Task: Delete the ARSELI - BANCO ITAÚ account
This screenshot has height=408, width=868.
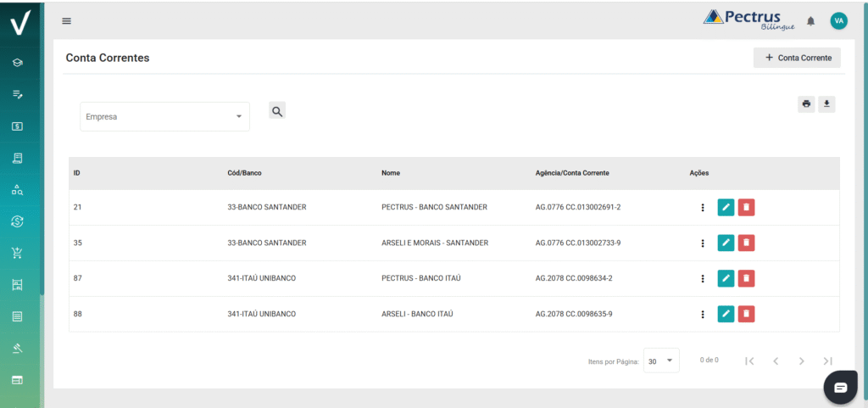Action: point(746,315)
